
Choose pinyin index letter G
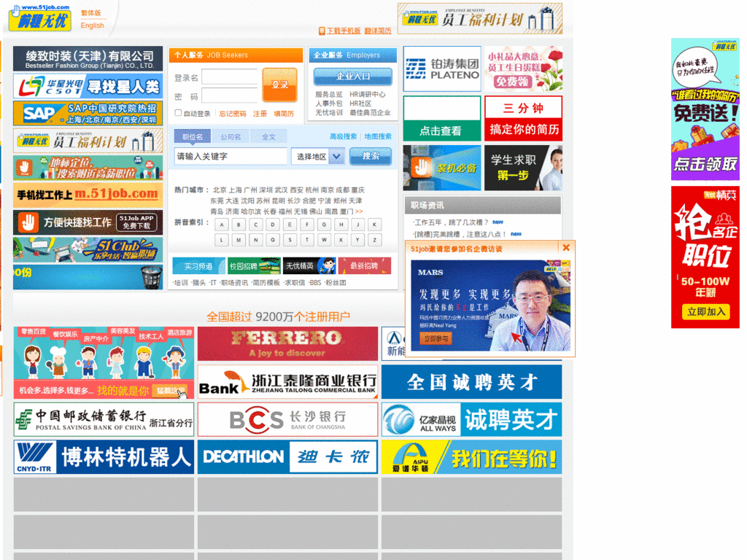click(x=324, y=225)
